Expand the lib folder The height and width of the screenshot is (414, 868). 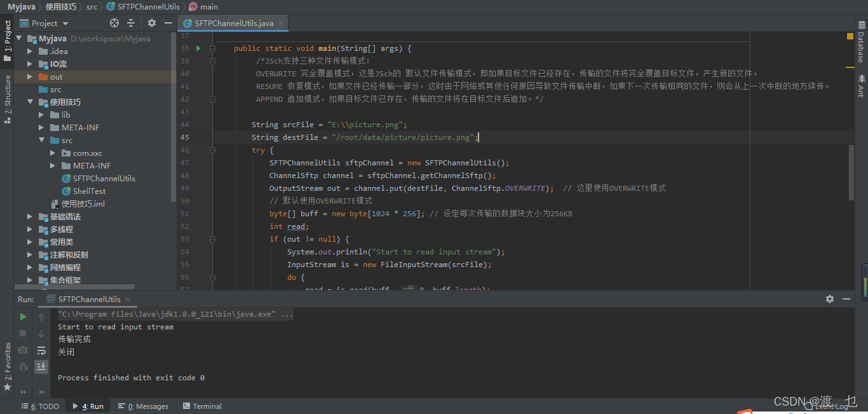[x=42, y=115]
